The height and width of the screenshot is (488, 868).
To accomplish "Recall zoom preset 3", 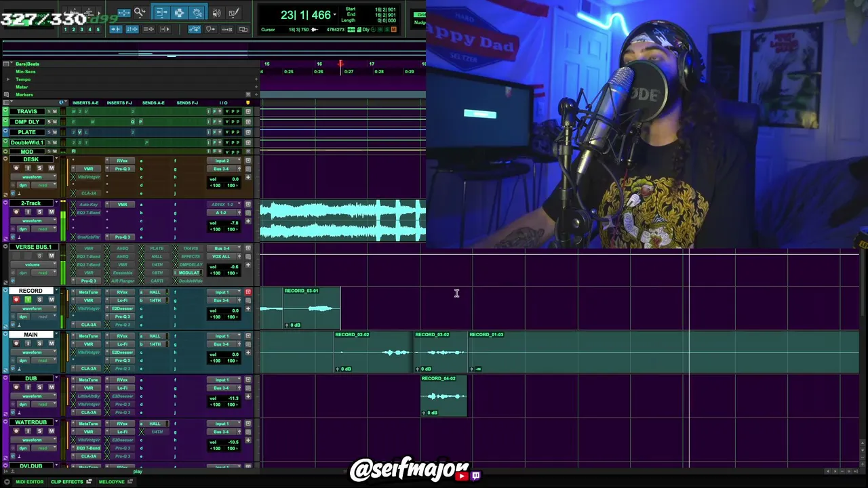I will pyautogui.click(x=81, y=29).
